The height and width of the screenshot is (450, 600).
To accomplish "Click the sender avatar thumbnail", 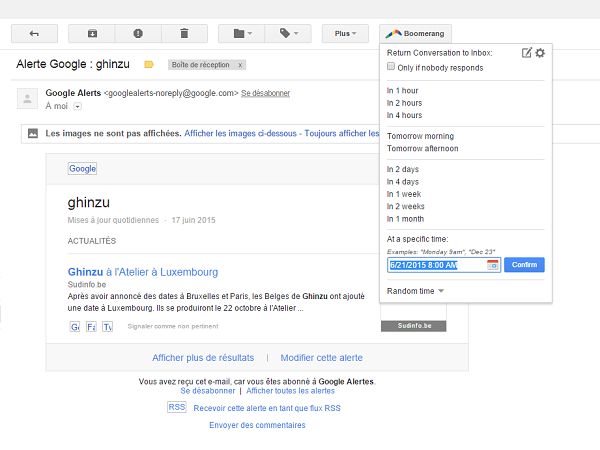I will tap(27, 99).
